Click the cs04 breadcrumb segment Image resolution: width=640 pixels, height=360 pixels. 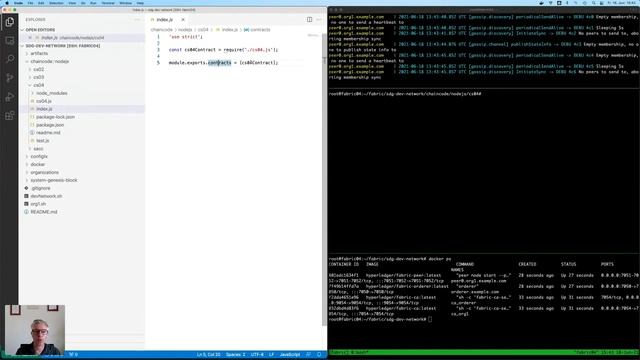point(203,30)
